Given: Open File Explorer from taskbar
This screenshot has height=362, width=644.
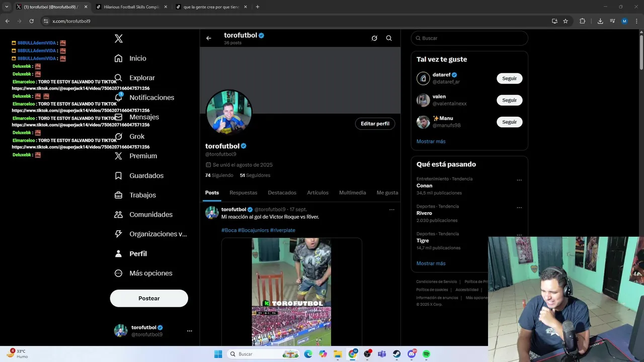Looking at the screenshot, I should (338, 354).
